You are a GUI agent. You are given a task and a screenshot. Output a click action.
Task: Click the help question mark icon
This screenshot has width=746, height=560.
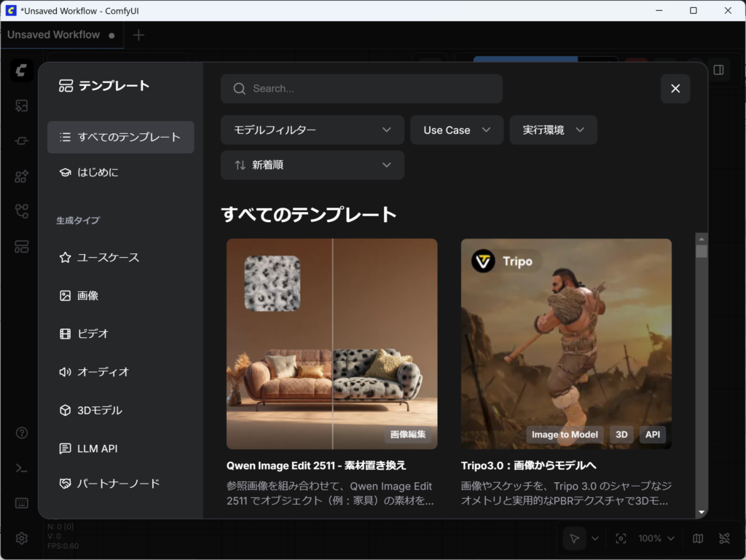click(21, 433)
